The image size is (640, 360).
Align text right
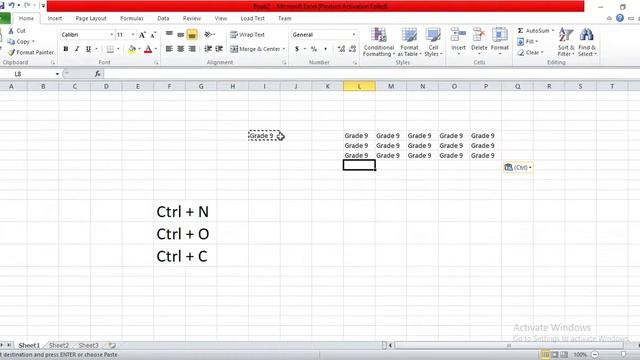pos(192,49)
